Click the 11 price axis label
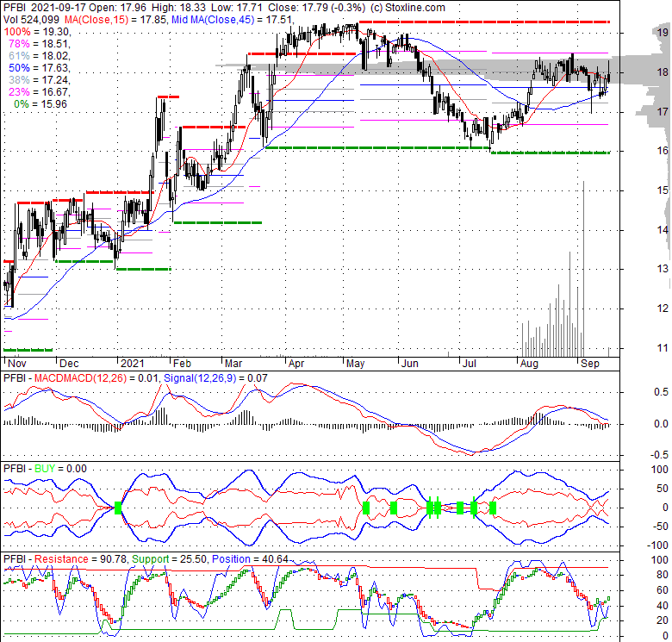 (663, 348)
